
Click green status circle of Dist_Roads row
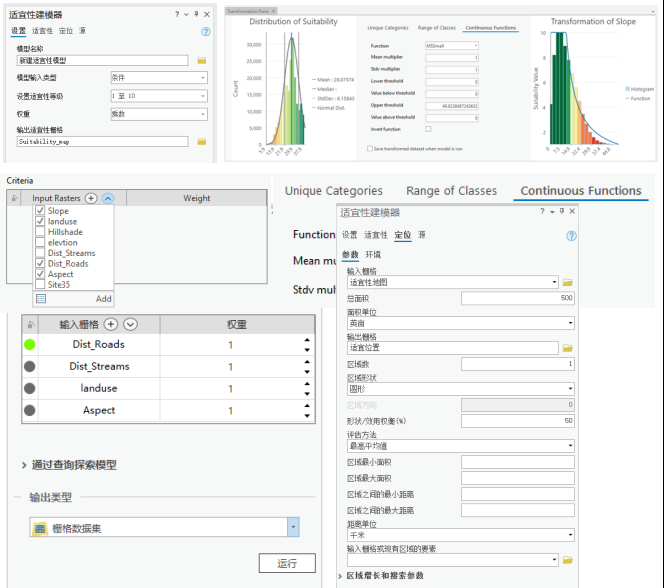click(30, 345)
